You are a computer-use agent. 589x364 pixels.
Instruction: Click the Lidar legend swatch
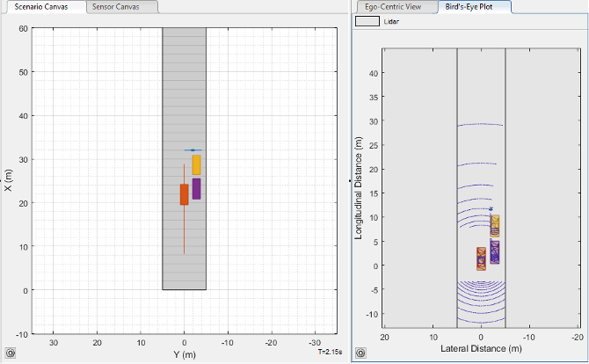[367, 21]
